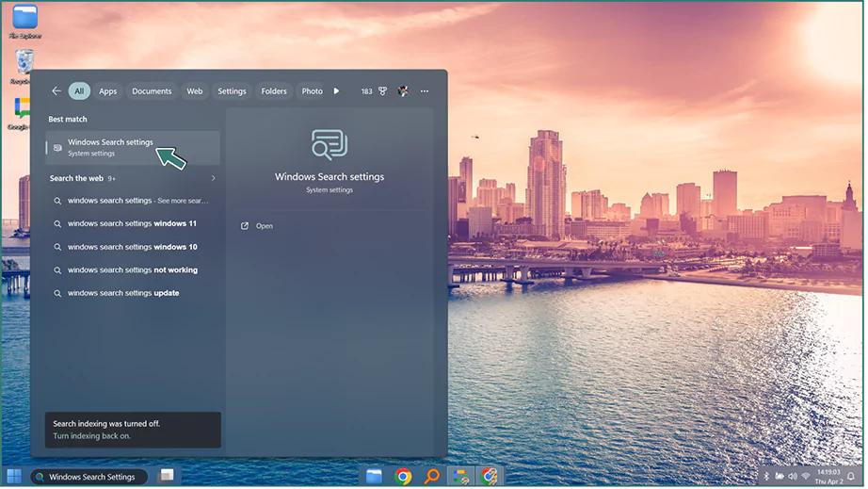This screenshot has width=868, height=489.
Task: Select 'windows search settings not working' suggestion
Action: [133, 270]
